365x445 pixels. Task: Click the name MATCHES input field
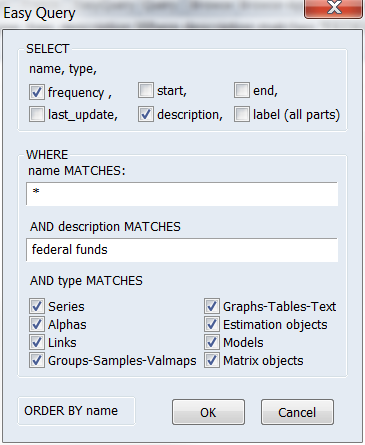point(182,194)
